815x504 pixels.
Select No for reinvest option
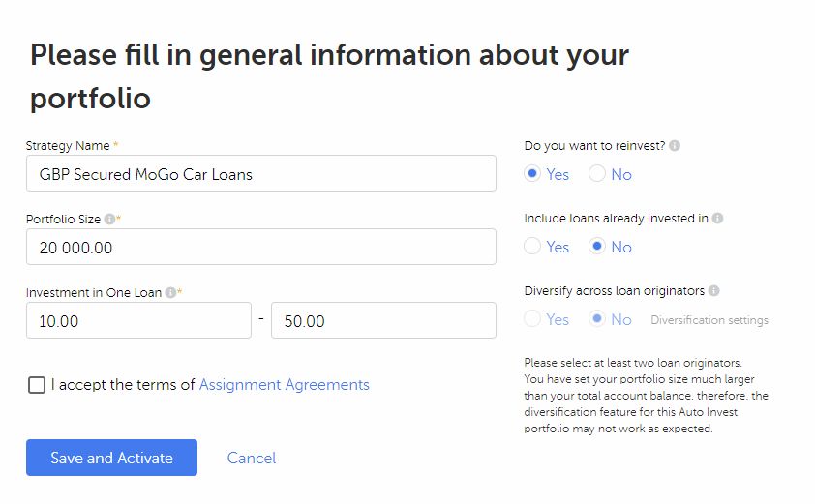point(597,173)
